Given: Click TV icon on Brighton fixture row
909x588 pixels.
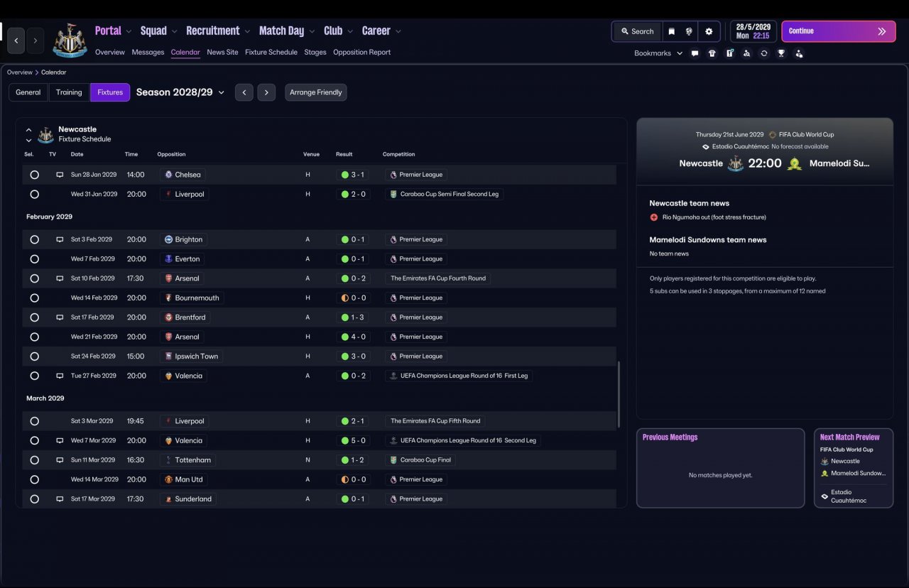Looking at the screenshot, I should 60,239.
